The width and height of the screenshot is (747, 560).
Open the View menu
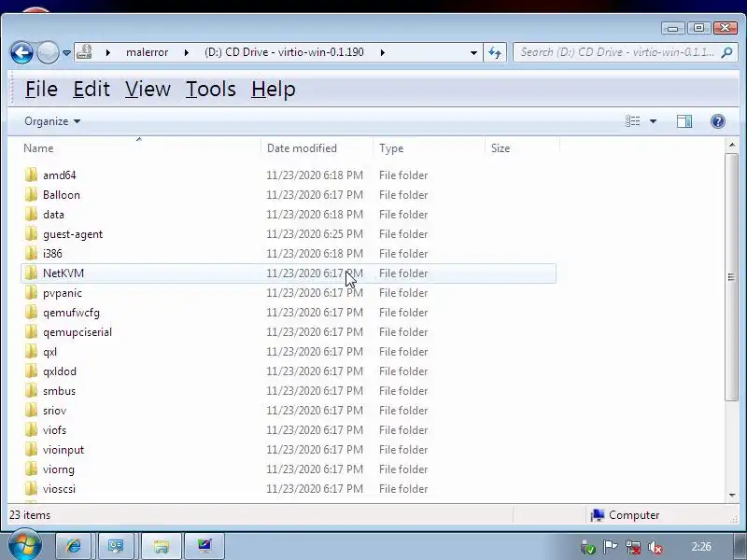point(148,89)
